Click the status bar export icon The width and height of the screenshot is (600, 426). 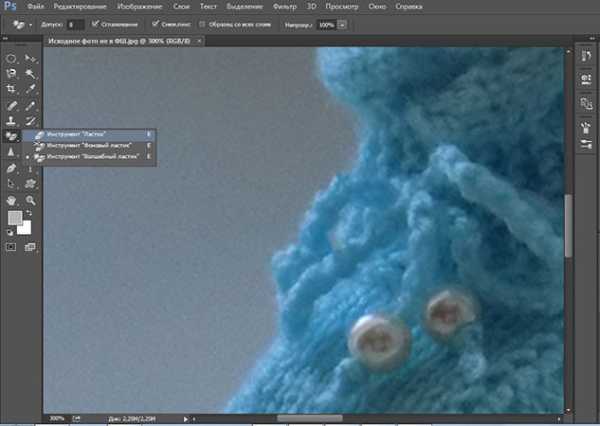(x=76, y=419)
